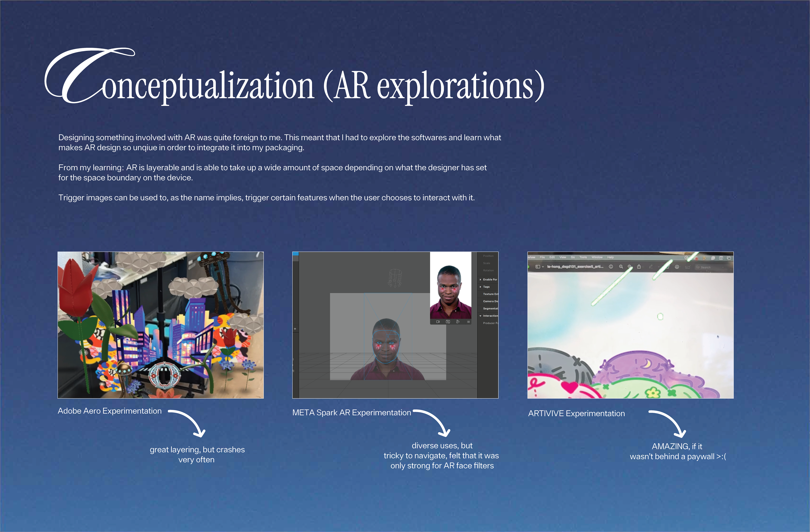Click Preview's zoom out magnifier icon
This screenshot has height=532, width=810.
click(621, 267)
